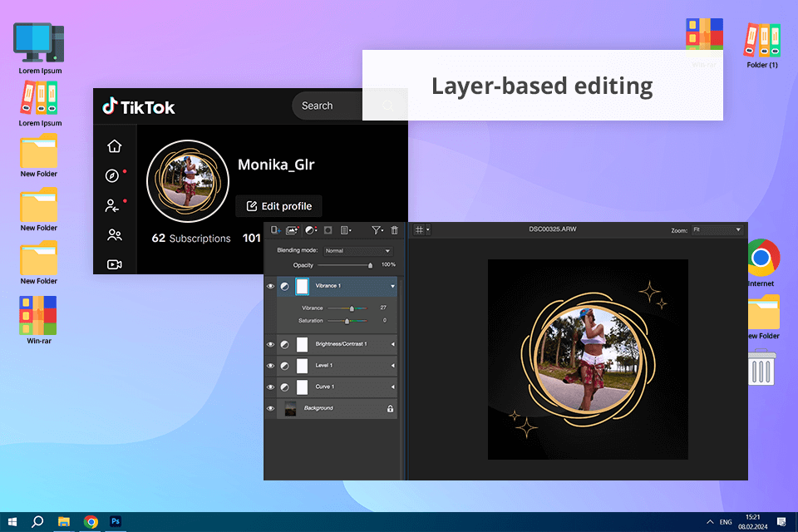Click the Vibrance 1 adjustment circle icon

285,286
